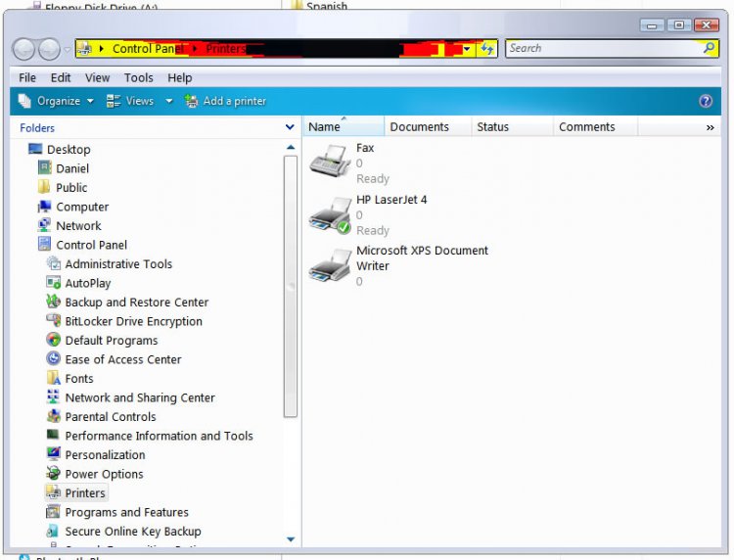This screenshot has height=560, width=734.
Task: Show hidden columns double chevron
Action: pyautogui.click(x=711, y=127)
